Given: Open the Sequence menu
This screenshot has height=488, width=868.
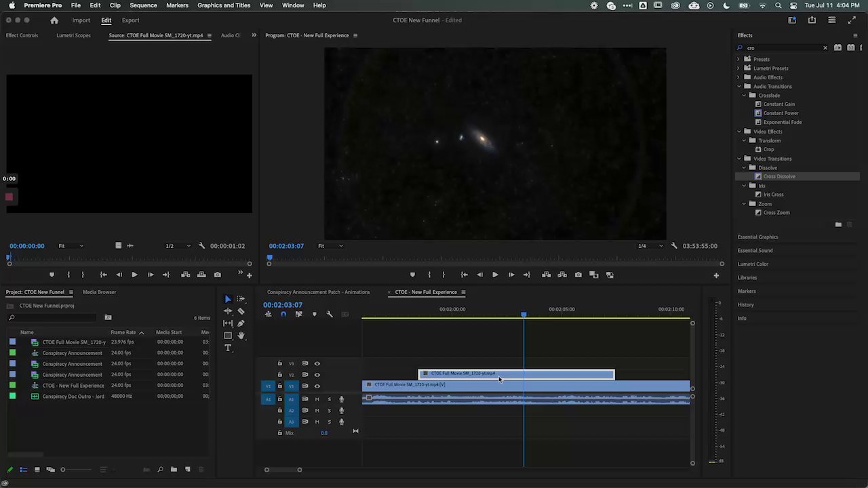Looking at the screenshot, I should coord(143,5).
